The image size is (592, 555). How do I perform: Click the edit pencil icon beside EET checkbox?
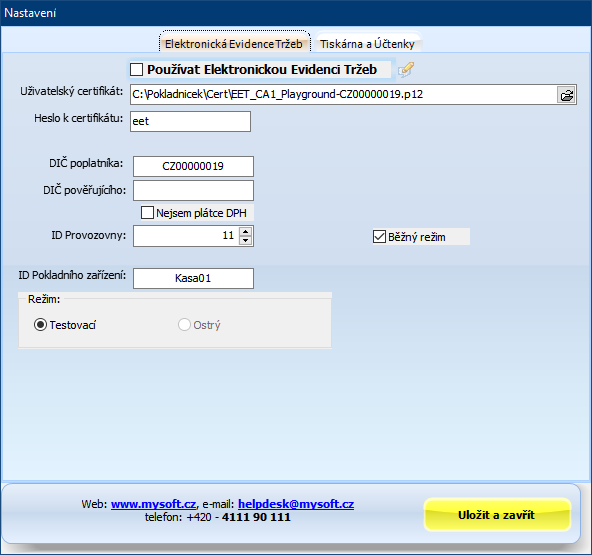(406, 69)
